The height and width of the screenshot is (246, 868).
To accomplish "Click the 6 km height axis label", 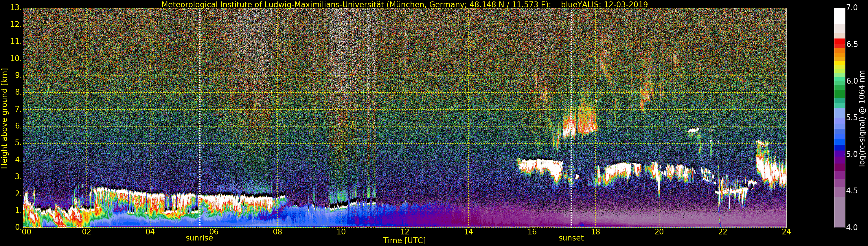I will point(18,126).
